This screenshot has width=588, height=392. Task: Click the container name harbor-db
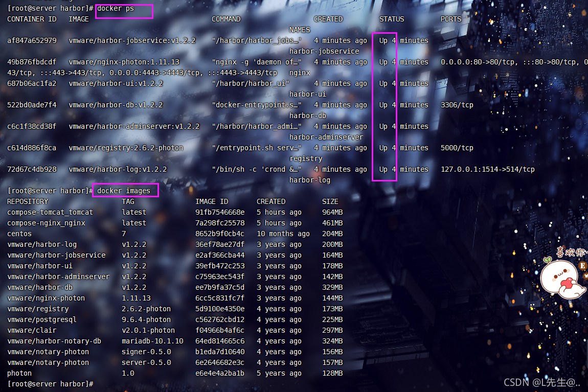click(307, 116)
